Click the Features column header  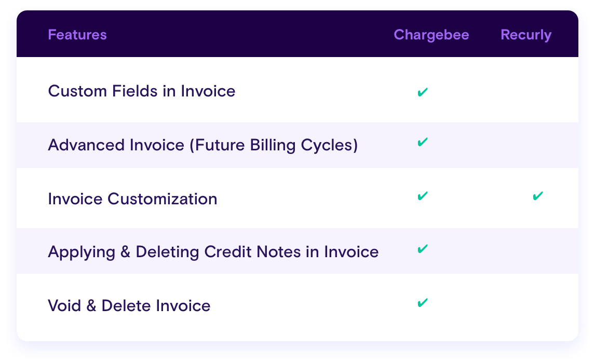coord(77,35)
